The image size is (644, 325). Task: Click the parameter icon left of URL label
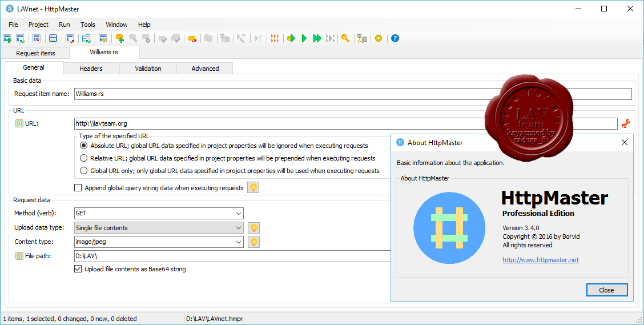tap(19, 123)
